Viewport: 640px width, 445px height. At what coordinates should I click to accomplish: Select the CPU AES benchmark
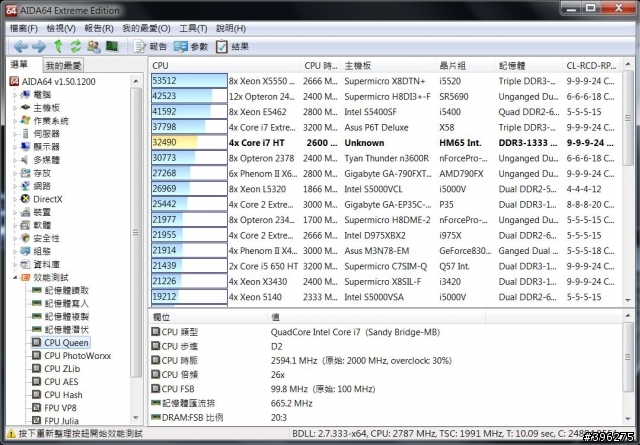55,382
